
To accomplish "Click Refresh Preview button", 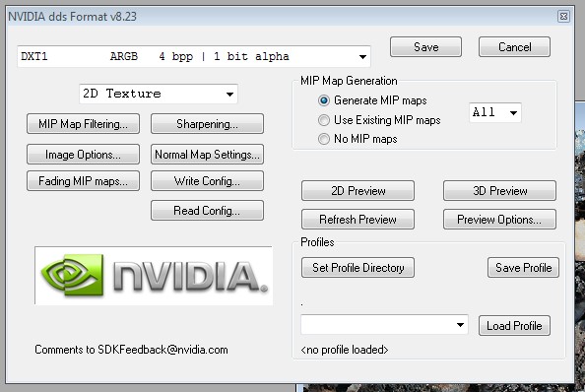I will 357,220.
